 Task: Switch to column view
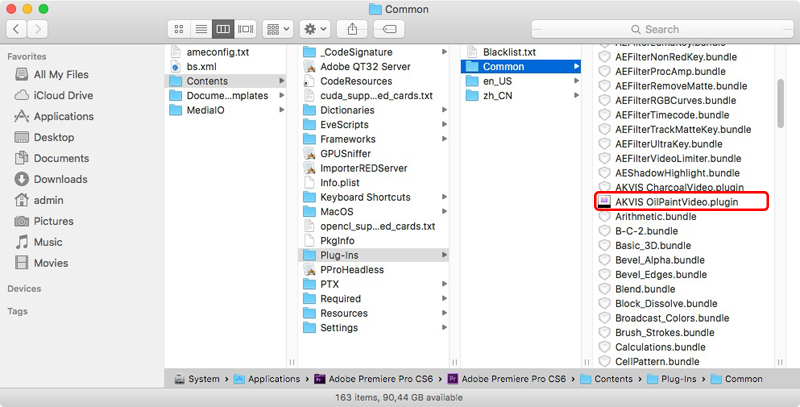click(x=223, y=29)
